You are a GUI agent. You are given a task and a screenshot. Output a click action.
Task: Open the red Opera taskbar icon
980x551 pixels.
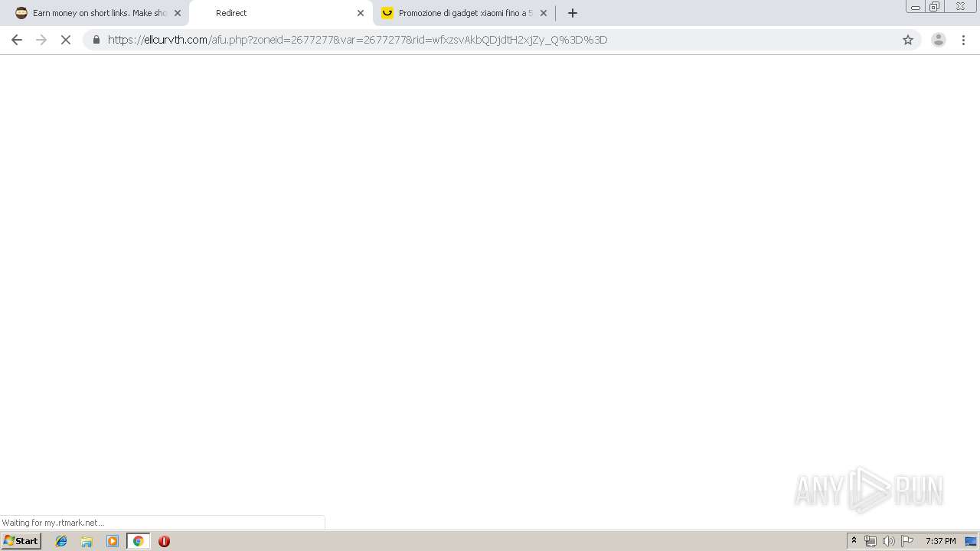point(164,541)
